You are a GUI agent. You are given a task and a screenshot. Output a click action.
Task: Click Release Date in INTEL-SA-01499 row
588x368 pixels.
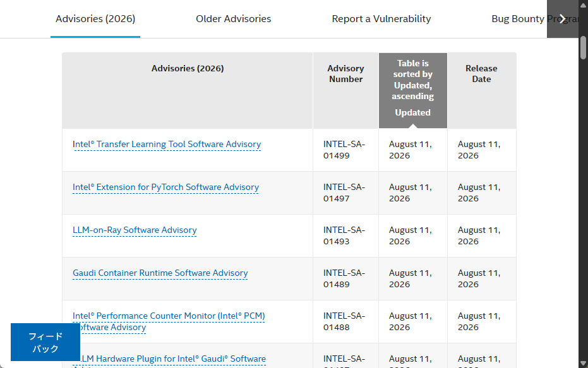tap(482, 150)
